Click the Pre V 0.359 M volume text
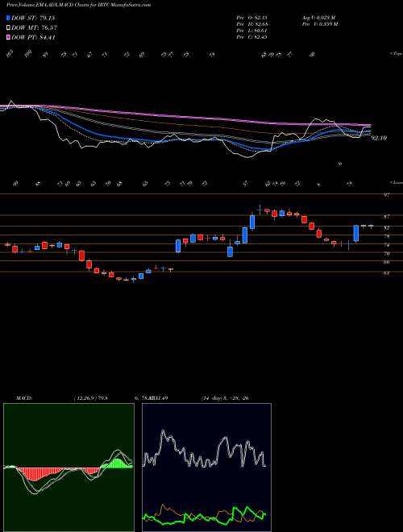The image size is (403, 532). [319, 24]
